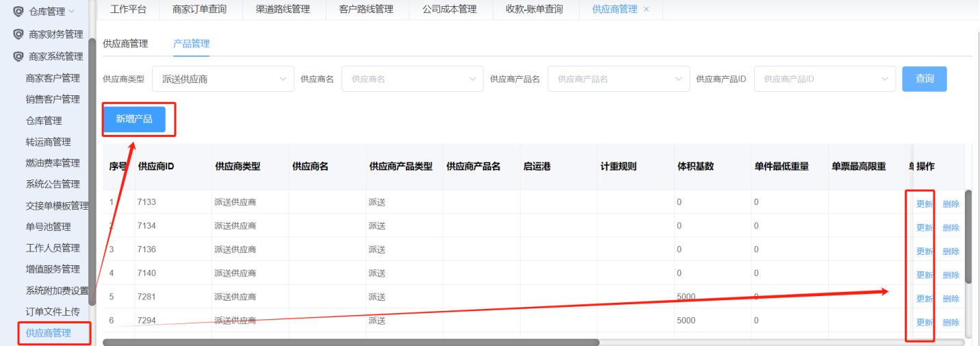This screenshot has width=980, height=346.
Task: Open the 商家订单查询 top tab
Action: tap(199, 10)
